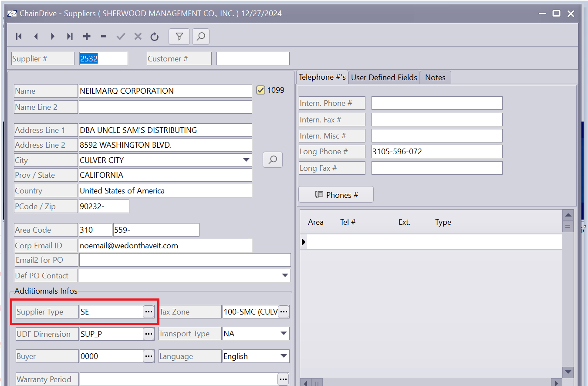
Task: Open the Notes tab
Action: pyautogui.click(x=435, y=78)
